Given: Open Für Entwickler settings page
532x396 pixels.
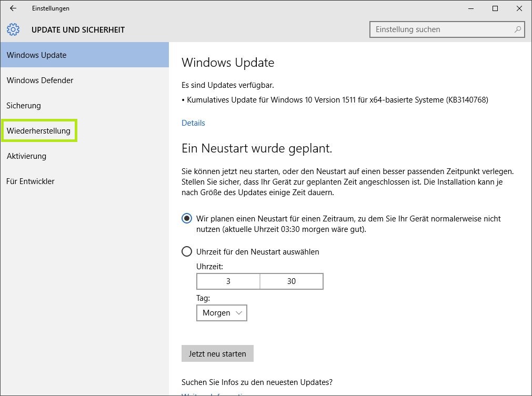Looking at the screenshot, I should tap(85, 181).
